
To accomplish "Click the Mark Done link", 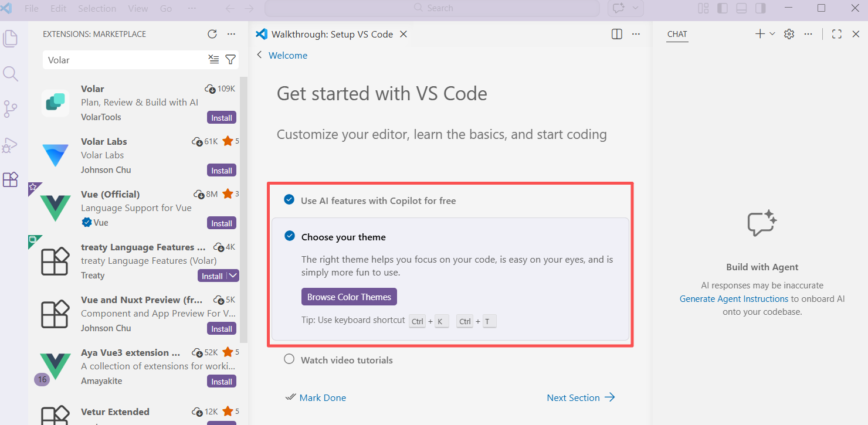I will pyautogui.click(x=323, y=397).
